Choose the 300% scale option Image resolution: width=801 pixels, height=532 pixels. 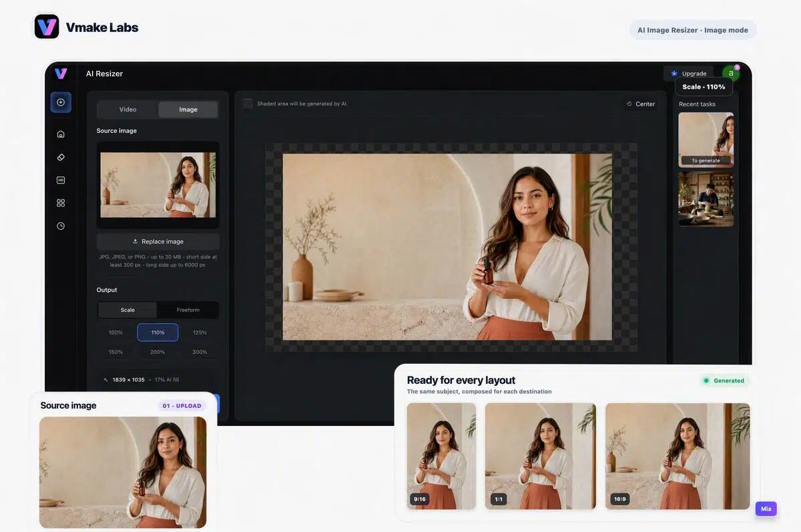200,352
